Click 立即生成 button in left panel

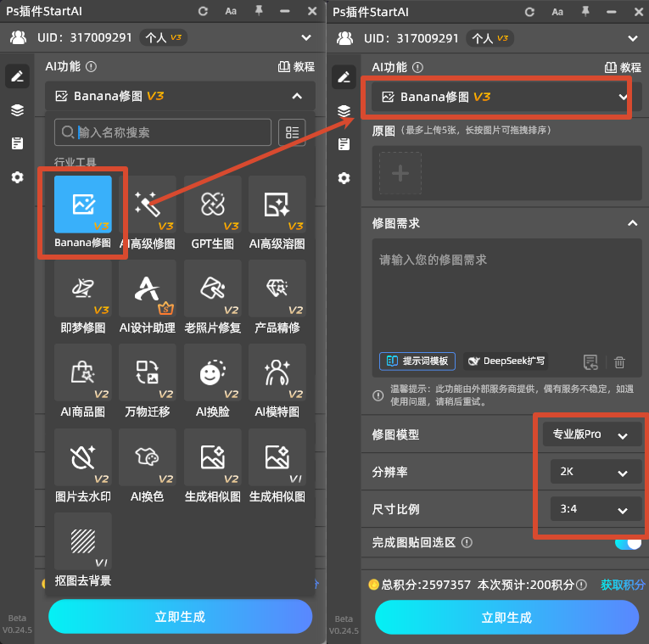click(180, 617)
